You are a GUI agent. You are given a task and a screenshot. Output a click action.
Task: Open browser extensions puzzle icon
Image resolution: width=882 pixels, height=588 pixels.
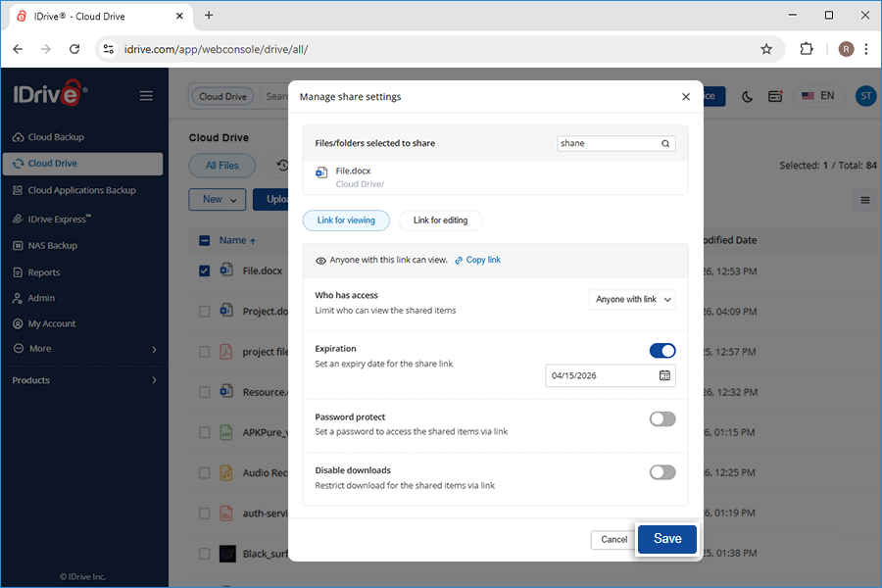click(807, 49)
